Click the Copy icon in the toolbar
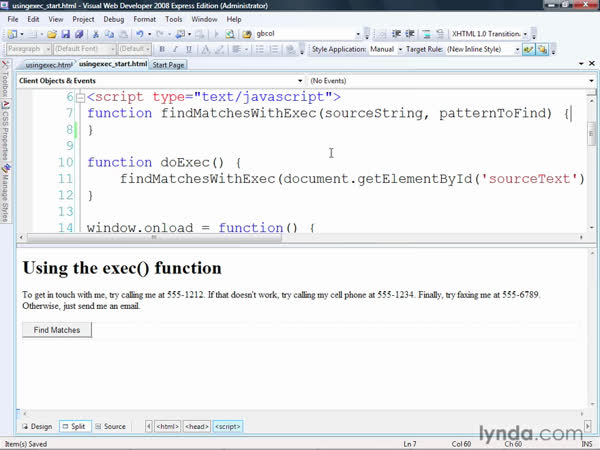600x450 pixels. [x=109, y=33]
